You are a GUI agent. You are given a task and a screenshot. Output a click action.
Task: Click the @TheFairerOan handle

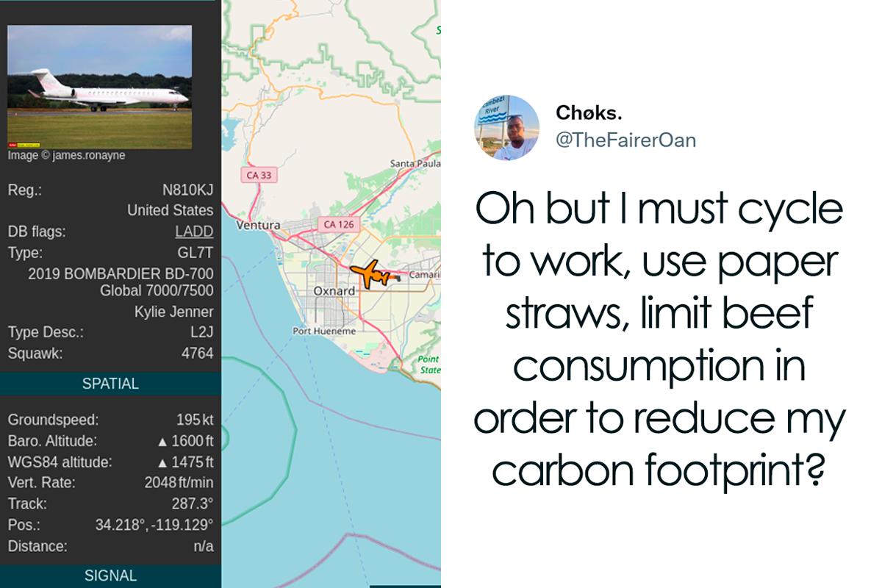tap(625, 140)
